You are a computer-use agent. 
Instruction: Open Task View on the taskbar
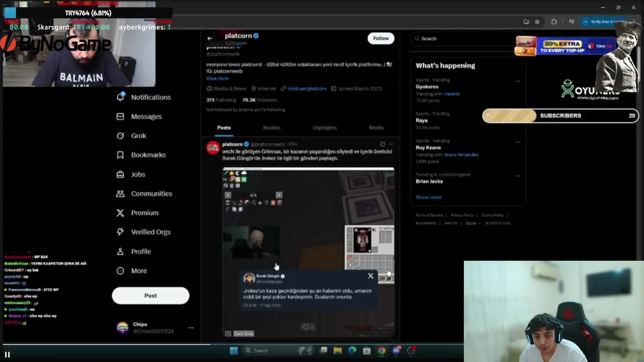point(323,350)
